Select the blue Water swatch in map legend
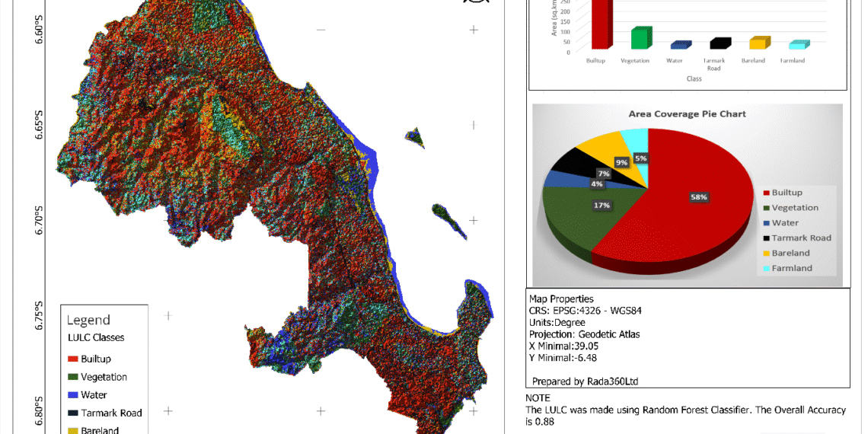The width and height of the screenshot is (868, 434). (x=73, y=395)
